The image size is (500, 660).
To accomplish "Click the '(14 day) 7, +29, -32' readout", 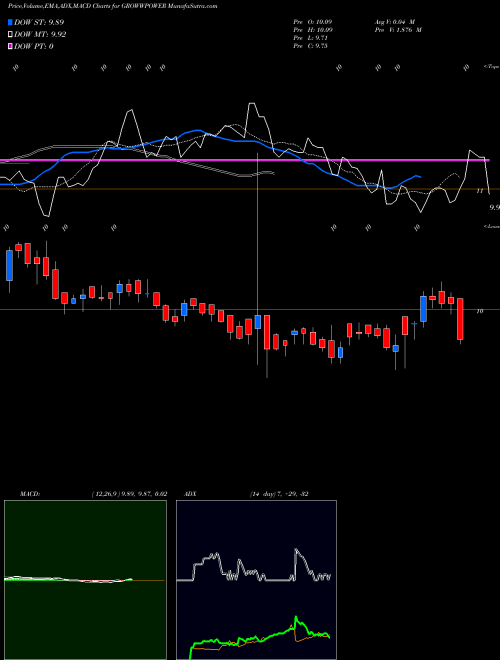I will pyautogui.click(x=279, y=494).
